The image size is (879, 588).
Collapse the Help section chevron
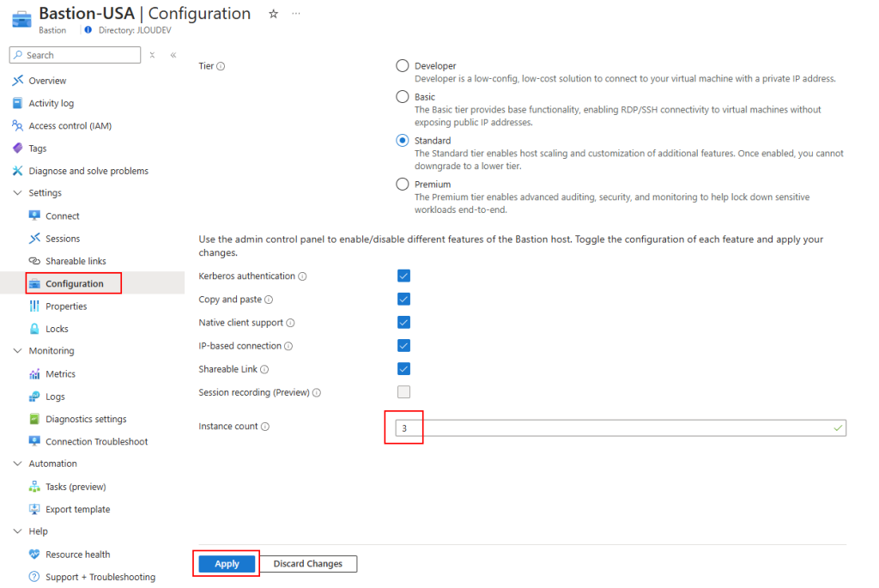point(17,531)
